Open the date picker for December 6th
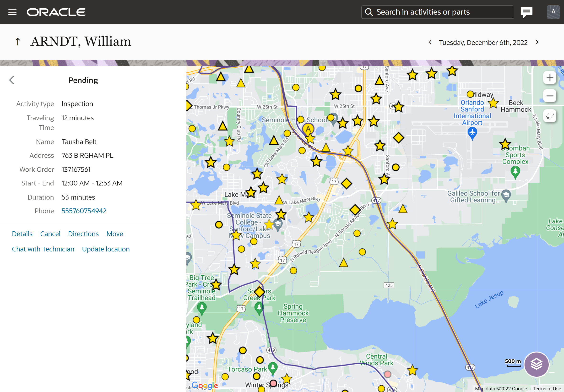Viewport: 564px width, 392px height. tap(483, 43)
